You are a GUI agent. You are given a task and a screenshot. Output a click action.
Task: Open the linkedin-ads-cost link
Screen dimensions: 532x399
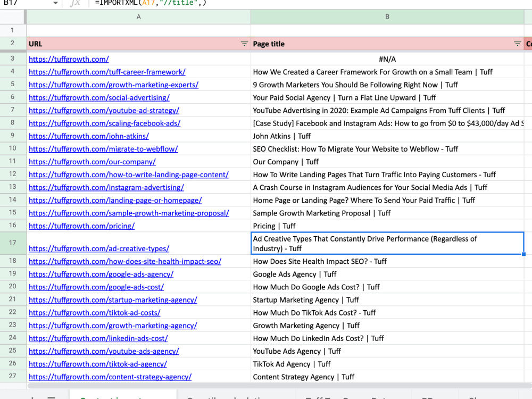point(98,338)
